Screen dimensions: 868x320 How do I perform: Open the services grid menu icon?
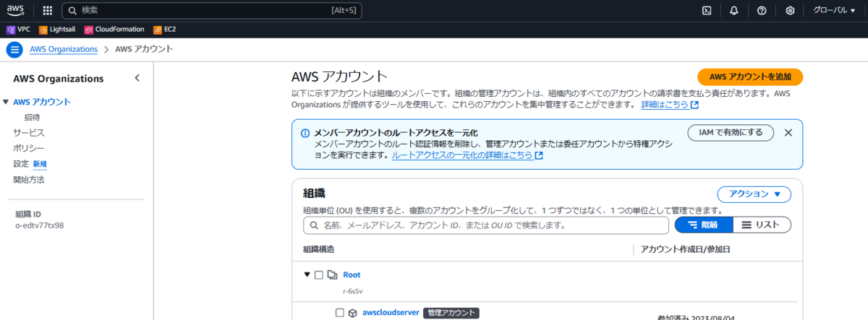[48, 11]
